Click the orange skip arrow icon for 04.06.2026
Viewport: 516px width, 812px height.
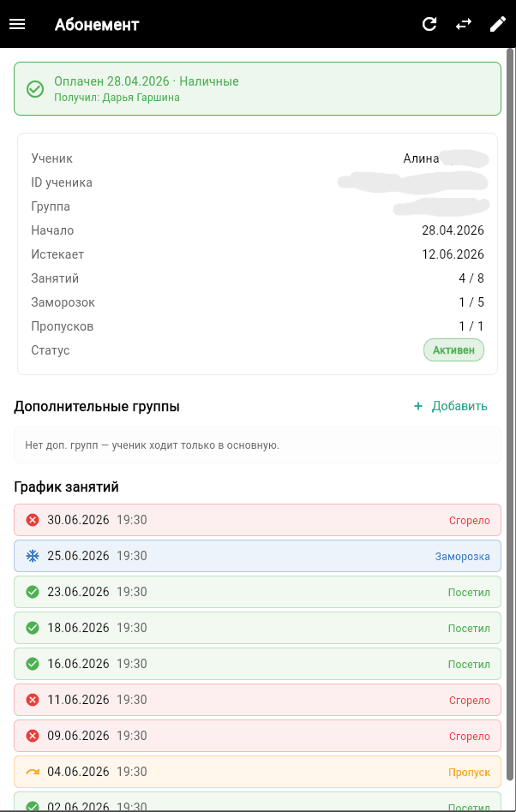(33, 772)
